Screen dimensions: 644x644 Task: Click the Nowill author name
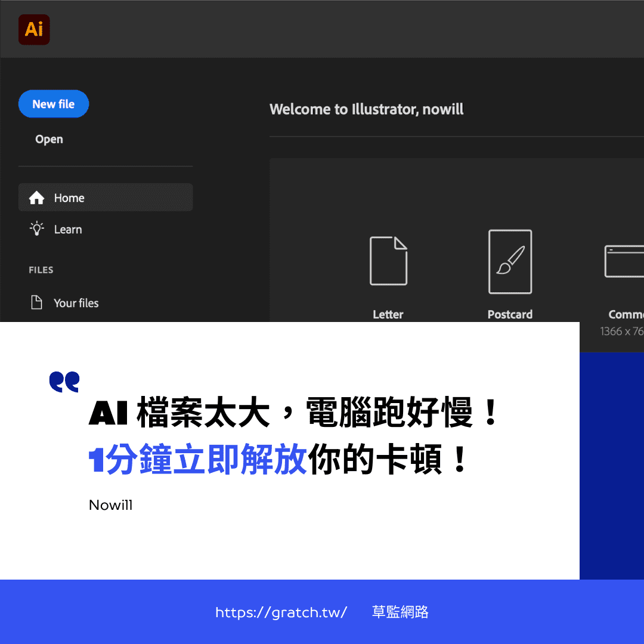tap(111, 505)
